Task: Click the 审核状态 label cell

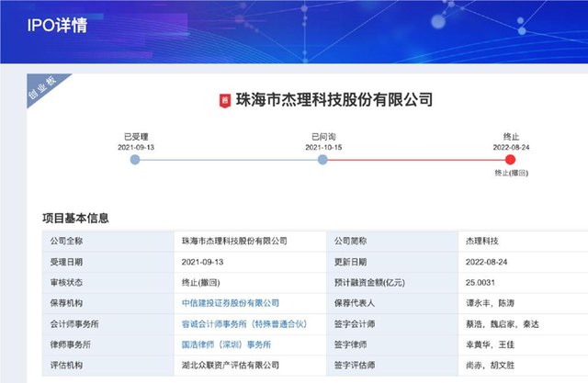Action: click(108, 283)
